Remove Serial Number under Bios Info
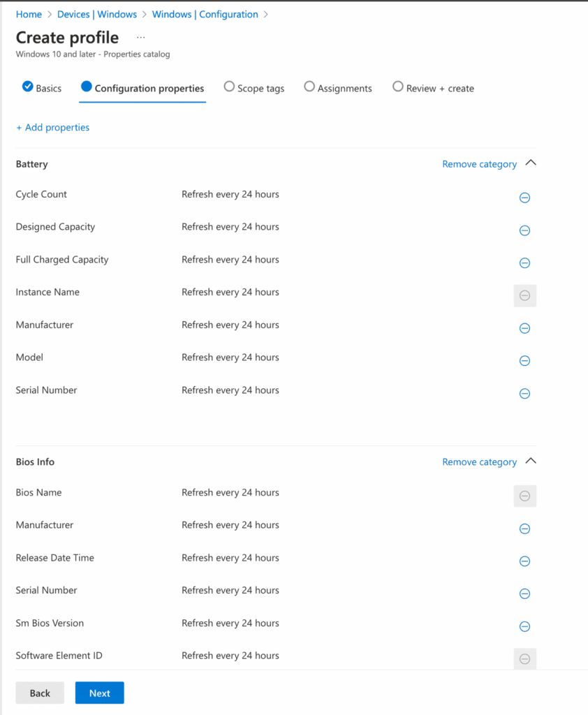Viewport: 588px width, 715px height. 524,594
